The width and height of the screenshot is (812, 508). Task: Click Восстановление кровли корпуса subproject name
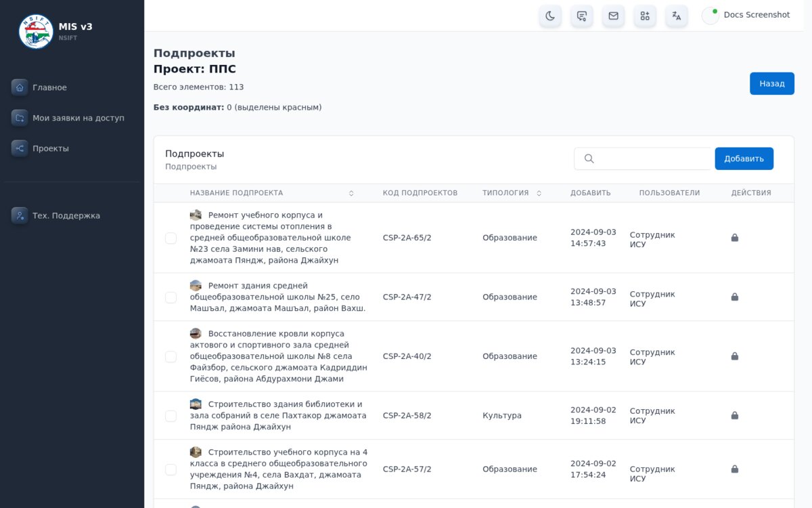(x=279, y=356)
